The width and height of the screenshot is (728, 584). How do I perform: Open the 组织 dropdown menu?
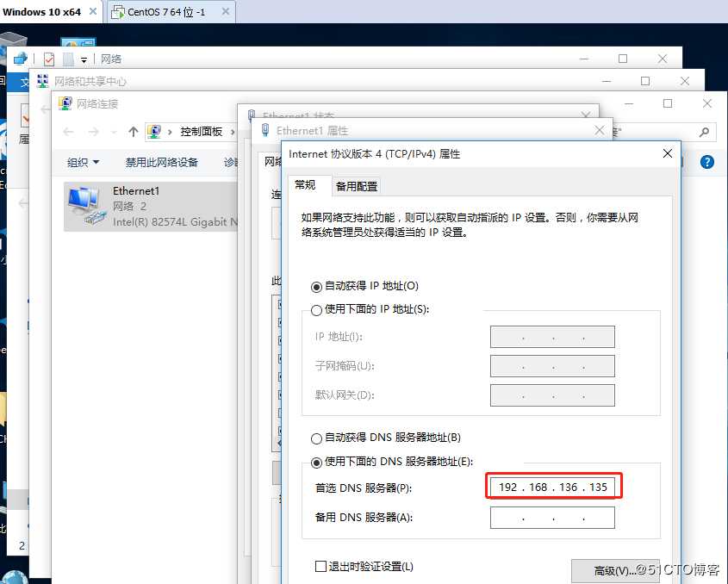83,162
